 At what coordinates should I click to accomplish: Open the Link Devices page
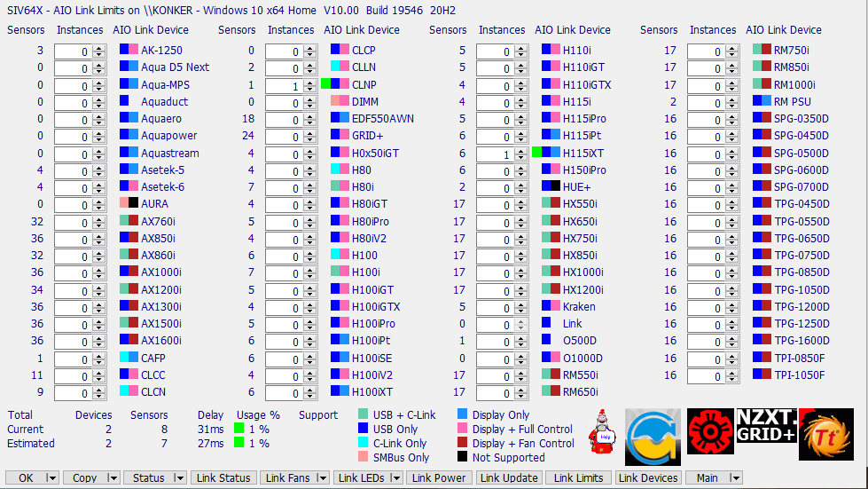click(x=648, y=478)
